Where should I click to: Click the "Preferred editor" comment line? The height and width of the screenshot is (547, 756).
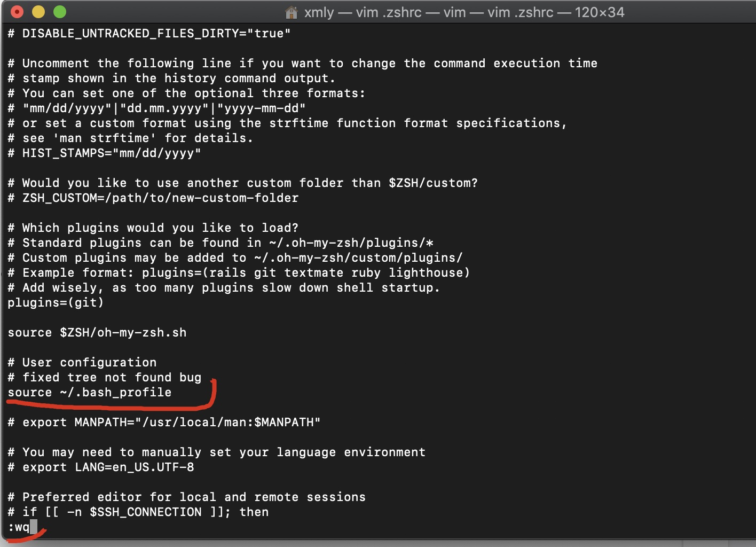coord(187,497)
